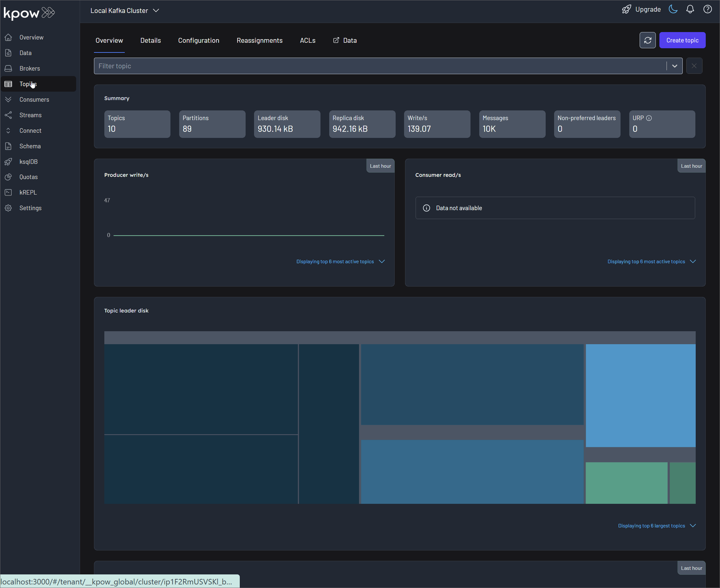
Task: Click the Consumers icon in sidebar
Action: 8,100
